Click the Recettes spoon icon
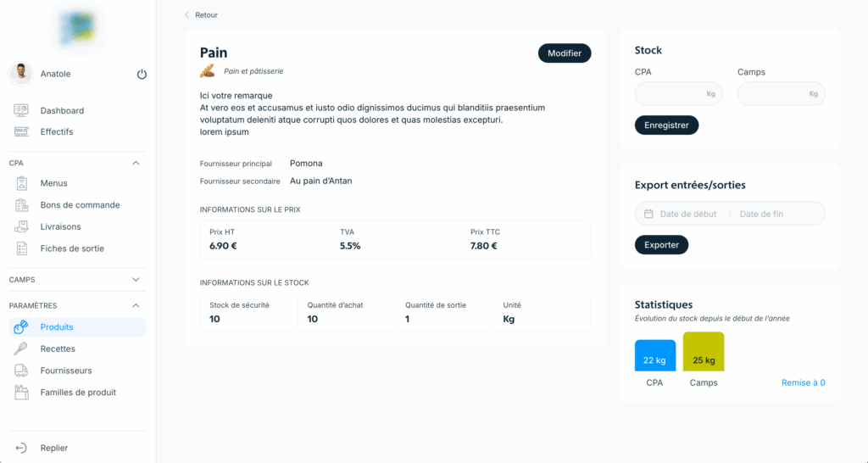The width and height of the screenshot is (868, 463). coord(23,349)
